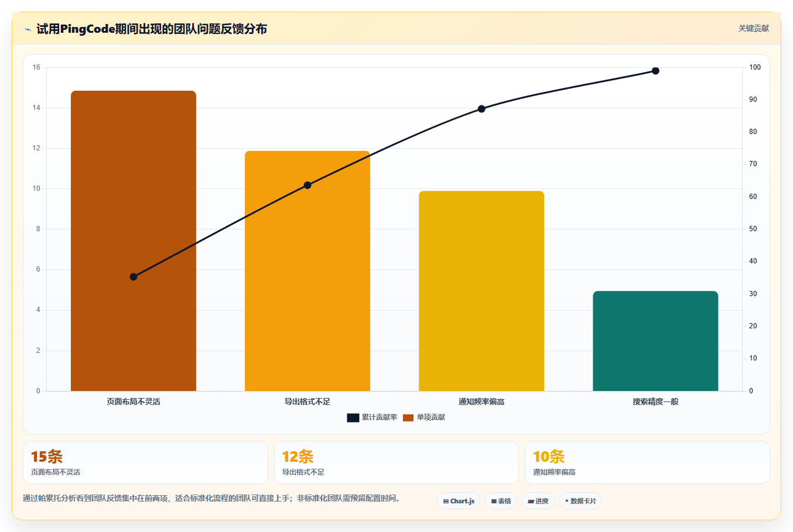The width and height of the screenshot is (793, 532).
Task: Click the 表格 tag chip
Action: [501, 501]
